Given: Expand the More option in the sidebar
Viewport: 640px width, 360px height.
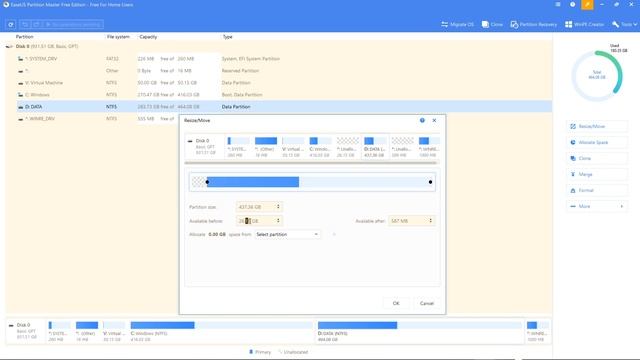Looking at the screenshot, I should point(597,206).
